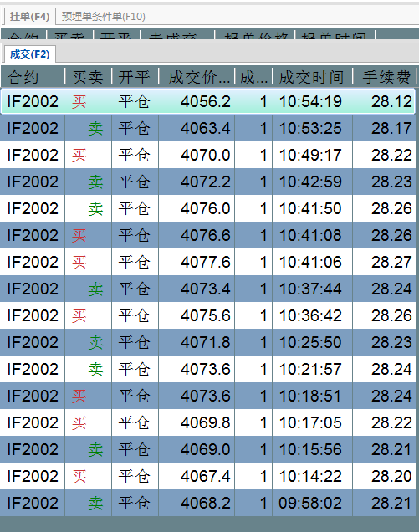Sort by the 合约 column header

tap(33, 77)
